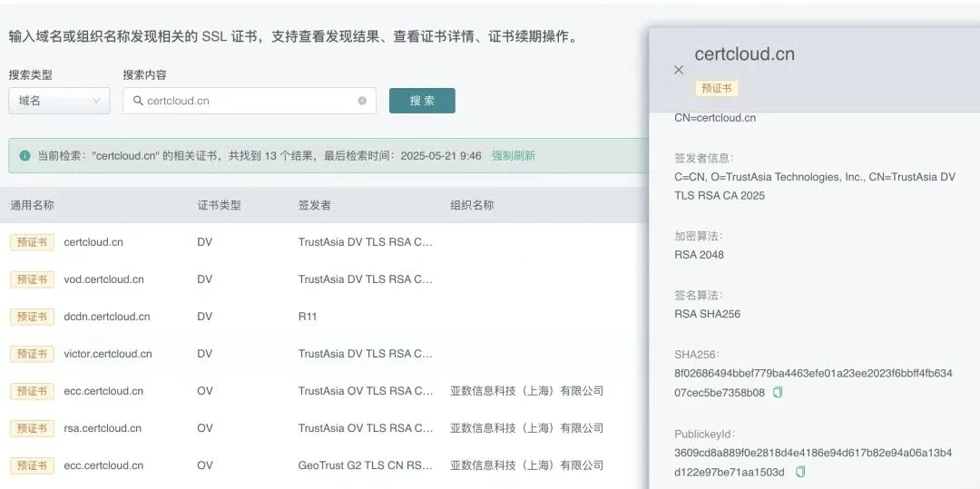This screenshot has height=489, width=980.
Task: Click the info icon in result banner
Action: coord(24,156)
